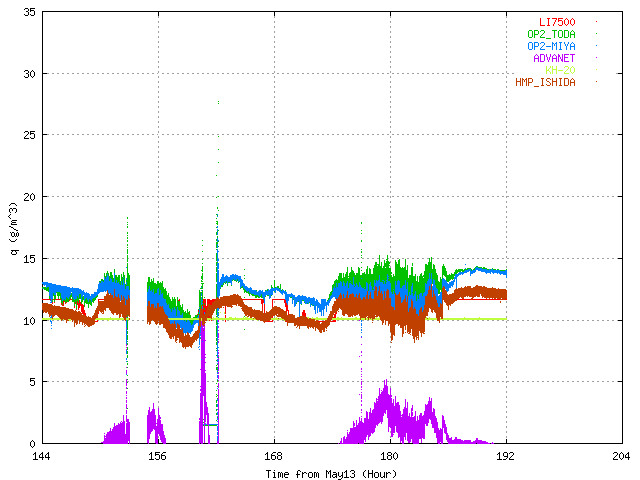Select the HMP_ISHIDA legend label

coord(545,82)
